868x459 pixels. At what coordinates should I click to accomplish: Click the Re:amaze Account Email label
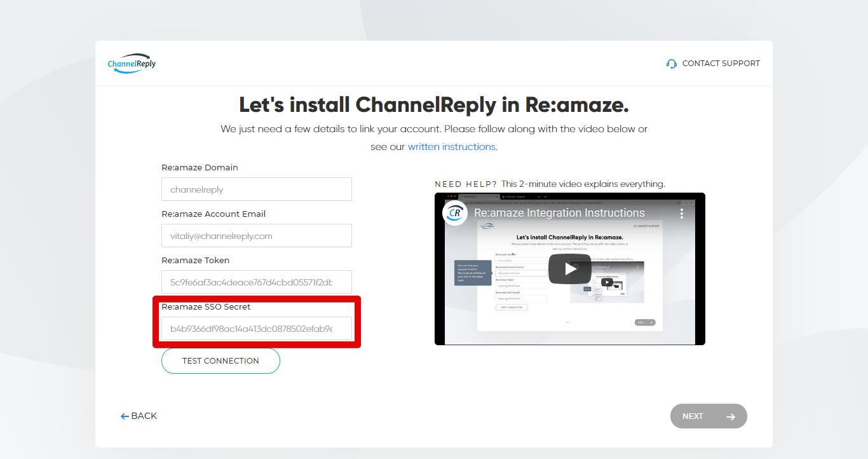click(x=214, y=214)
